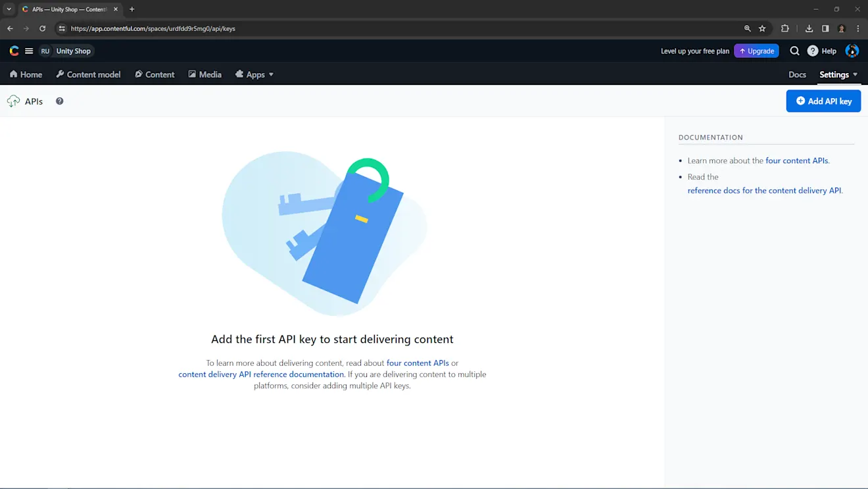Open the user account avatar menu

[852, 51]
